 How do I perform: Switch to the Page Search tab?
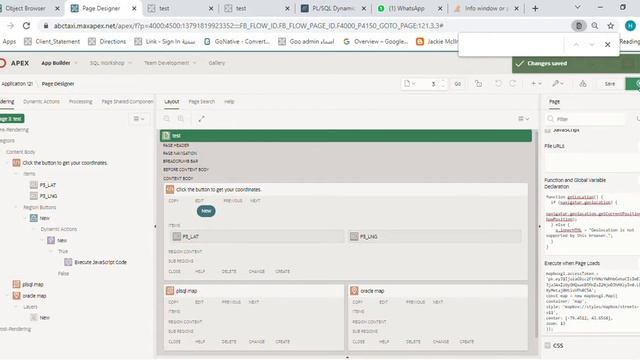pos(202,102)
